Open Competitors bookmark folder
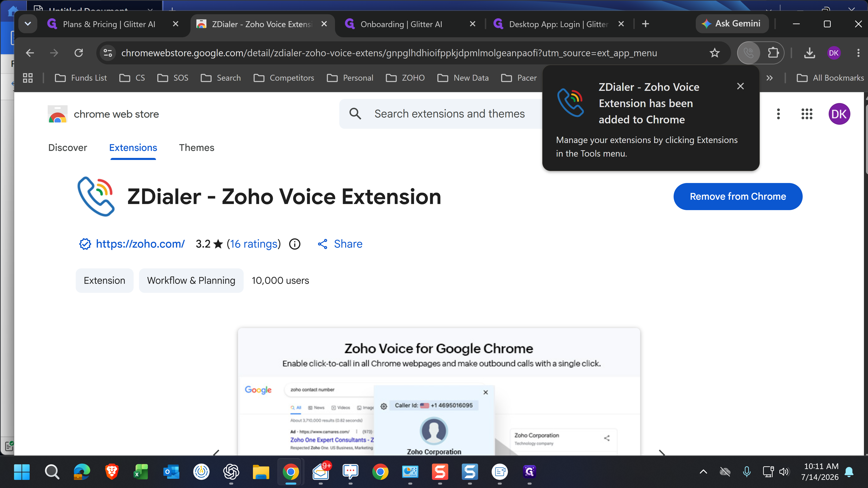868x488 pixels. 284,78
